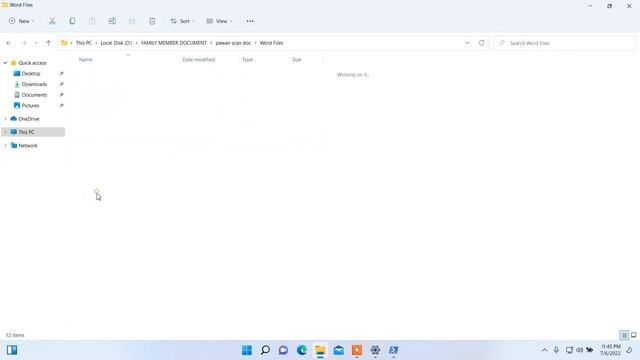This screenshot has height=360, width=640.
Task: Open Documents in Quick access
Action: (x=34, y=95)
